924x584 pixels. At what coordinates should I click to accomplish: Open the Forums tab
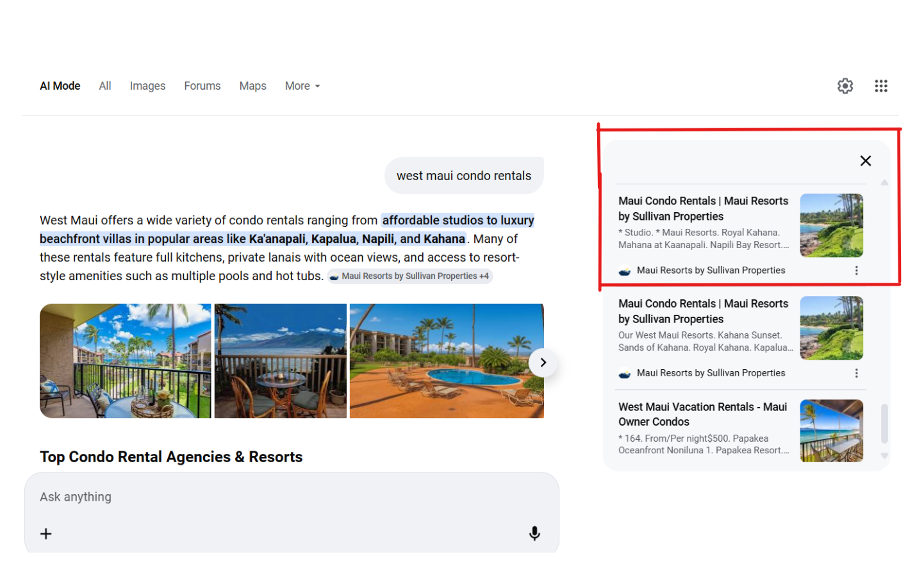(202, 86)
